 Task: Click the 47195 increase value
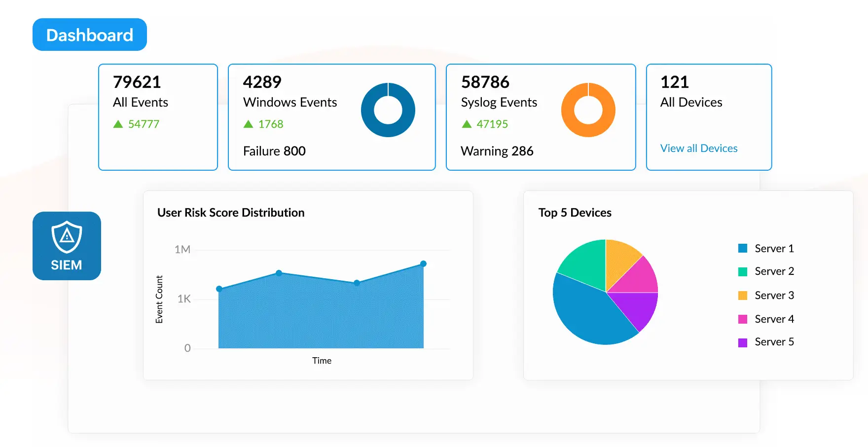(492, 124)
